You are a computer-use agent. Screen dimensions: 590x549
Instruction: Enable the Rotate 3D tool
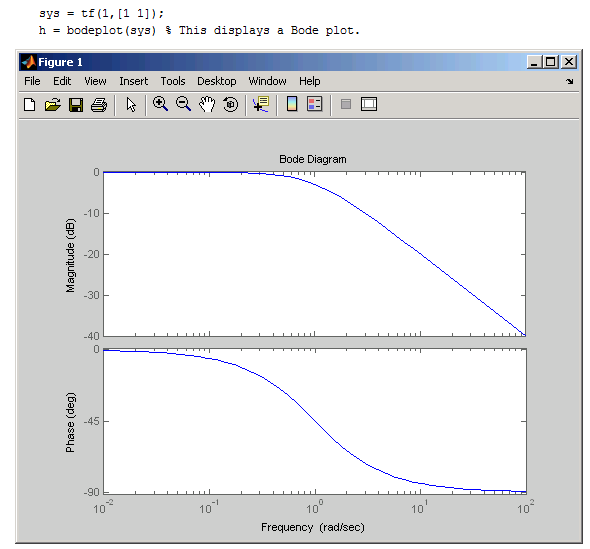(230, 104)
